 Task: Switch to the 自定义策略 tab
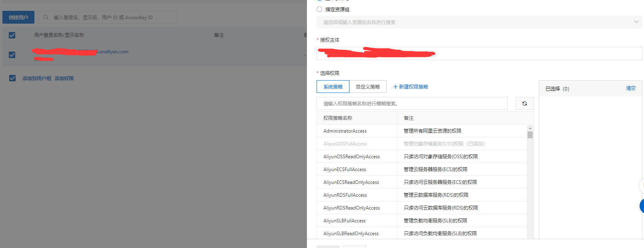click(368, 87)
